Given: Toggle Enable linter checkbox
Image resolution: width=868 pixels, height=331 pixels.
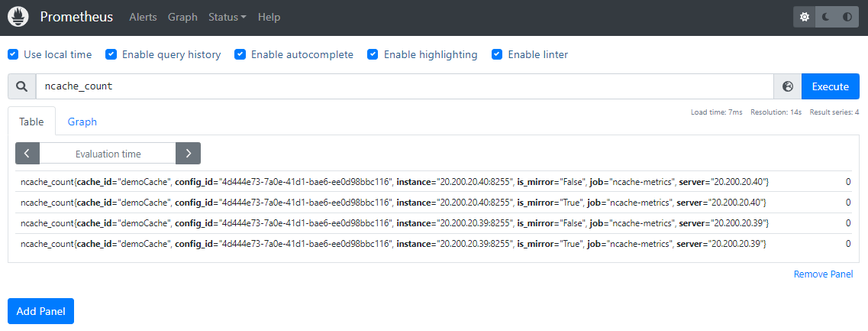Looking at the screenshot, I should tap(497, 54).
